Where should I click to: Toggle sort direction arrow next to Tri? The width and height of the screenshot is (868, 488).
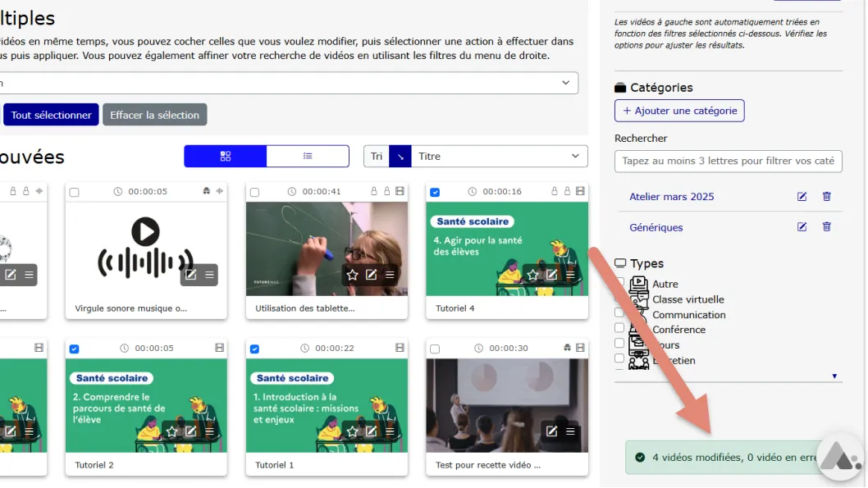[400, 156]
